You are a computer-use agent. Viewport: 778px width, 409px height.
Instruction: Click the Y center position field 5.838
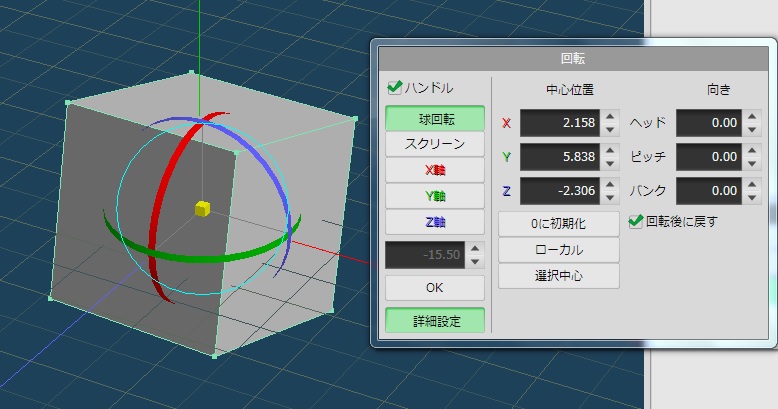tap(560, 157)
